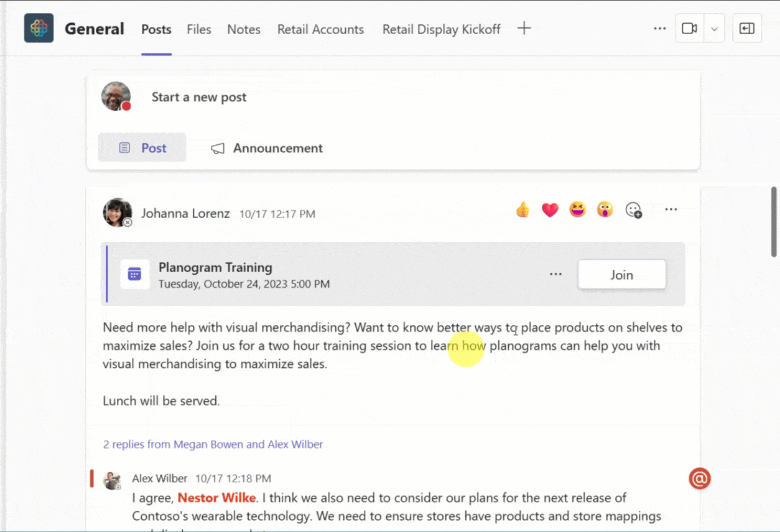Image resolution: width=780 pixels, height=532 pixels.
Task: React with the laughing emoji
Action: click(577, 209)
